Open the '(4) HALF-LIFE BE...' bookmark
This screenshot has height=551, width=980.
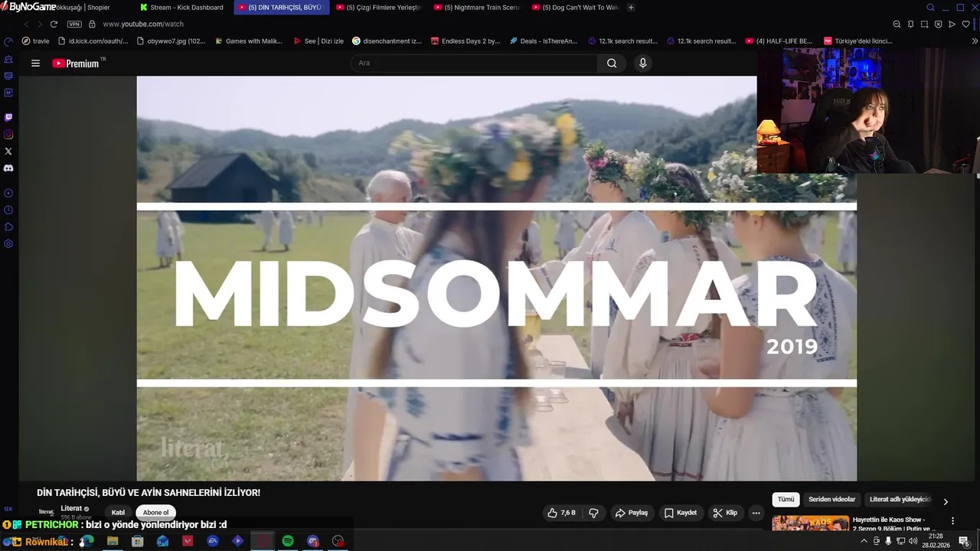(779, 41)
